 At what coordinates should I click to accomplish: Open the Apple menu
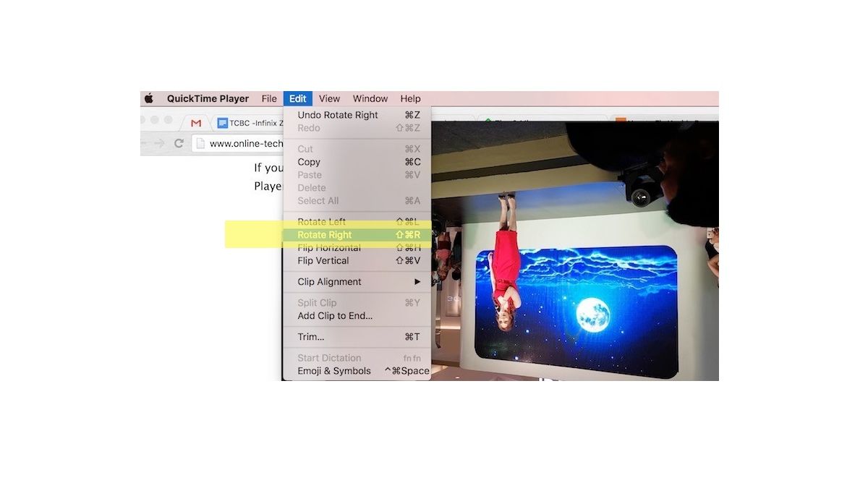[x=149, y=99]
